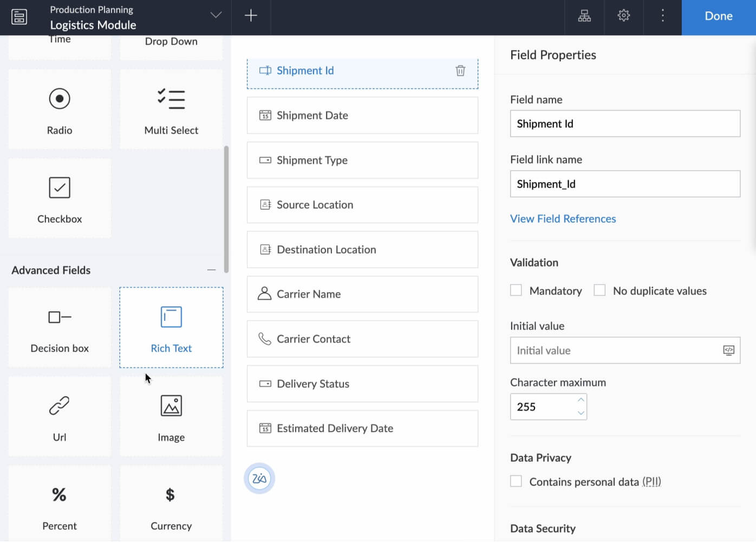Open the three-dot more options menu
The height and width of the screenshot is (542, 756).
(x=662, y=16)
